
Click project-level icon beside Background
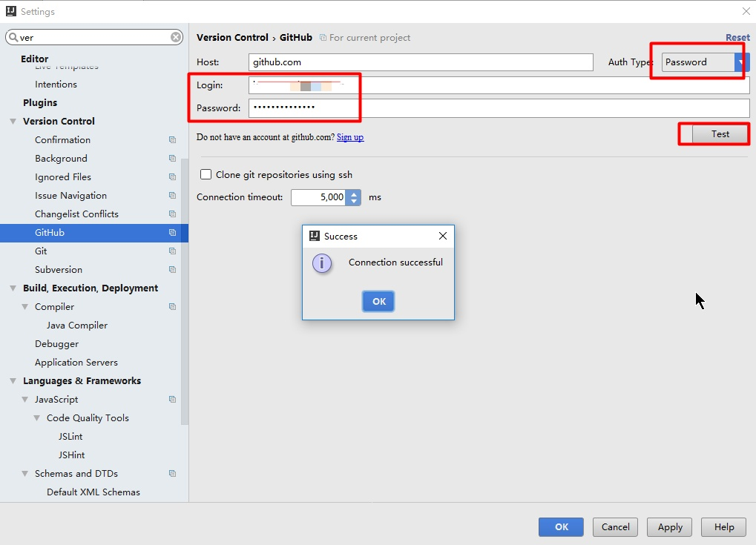tap(172, 158)
